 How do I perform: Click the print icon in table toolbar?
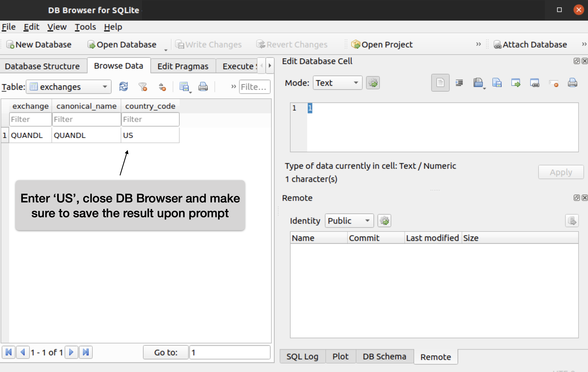(203, 86)
